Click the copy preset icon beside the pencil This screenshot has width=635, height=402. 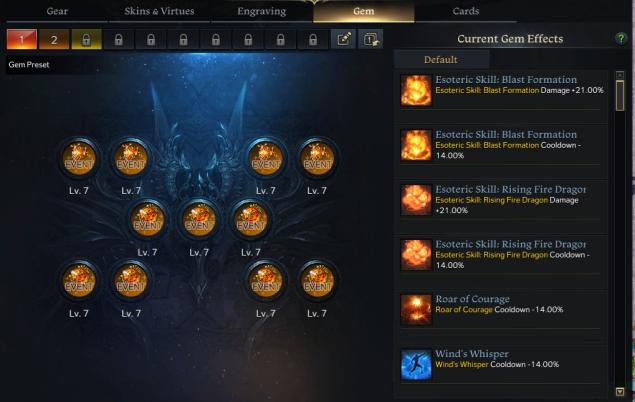(x=371, y=39)
